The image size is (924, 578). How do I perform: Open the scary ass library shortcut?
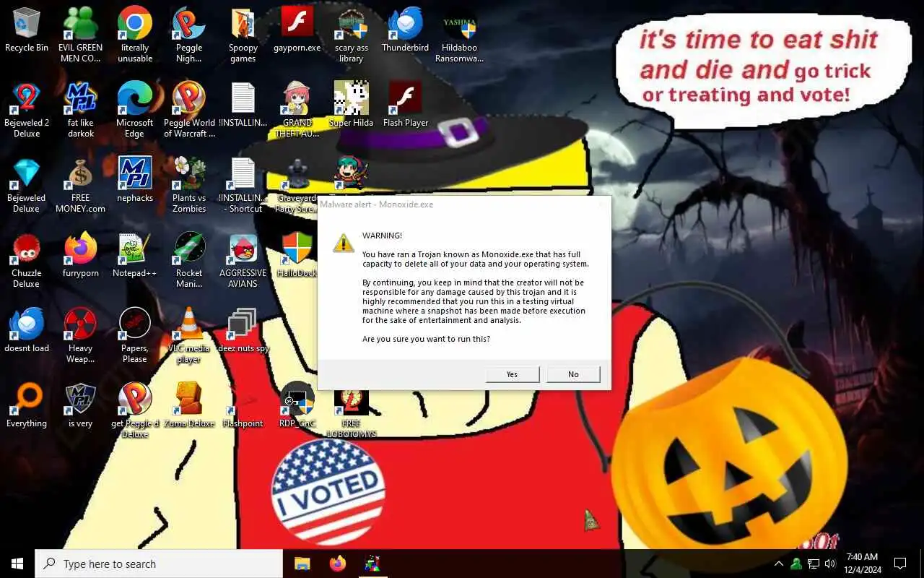point(352,35)
